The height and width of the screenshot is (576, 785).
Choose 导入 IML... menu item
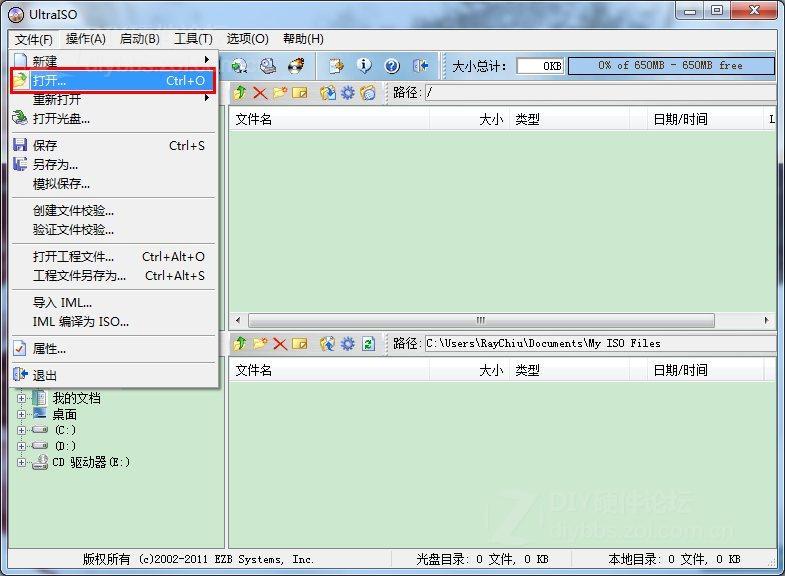coord(113,303)
